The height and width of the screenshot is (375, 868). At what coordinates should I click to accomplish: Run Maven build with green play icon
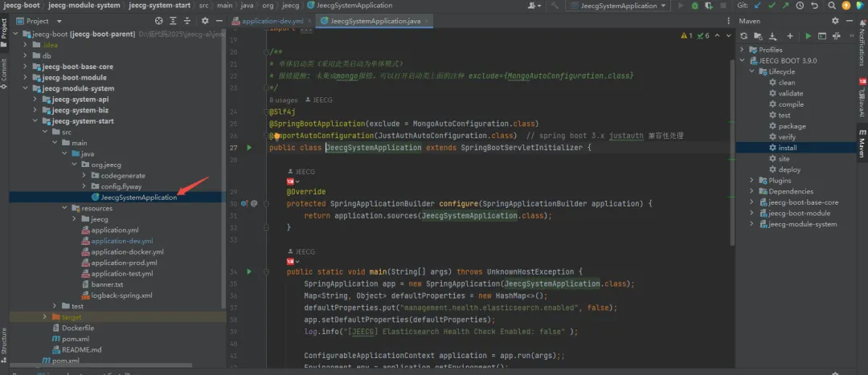pyautogui.click(x=808, y=36)
